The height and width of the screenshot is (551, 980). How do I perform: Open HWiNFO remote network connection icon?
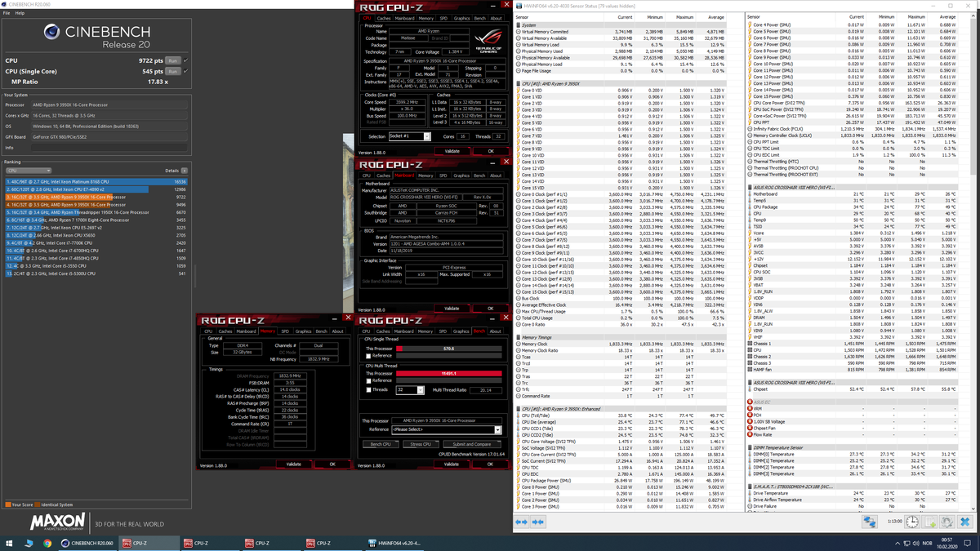(x=870, y=522)
